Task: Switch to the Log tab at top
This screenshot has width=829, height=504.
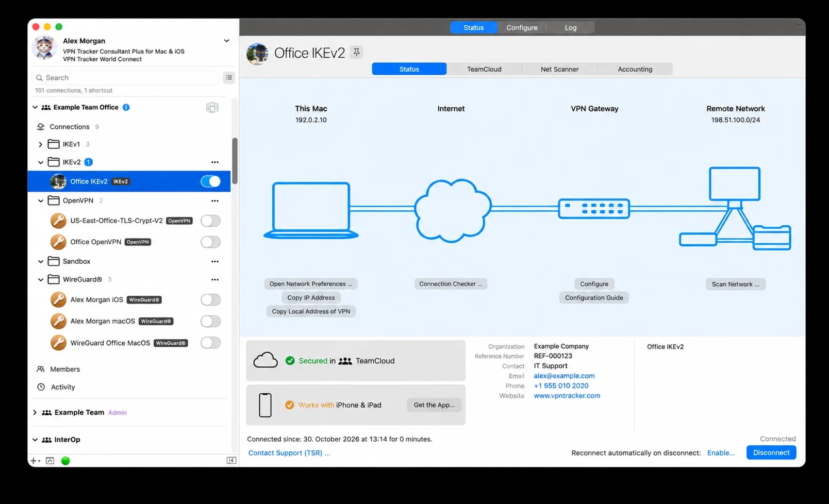Action: (570, 28)
